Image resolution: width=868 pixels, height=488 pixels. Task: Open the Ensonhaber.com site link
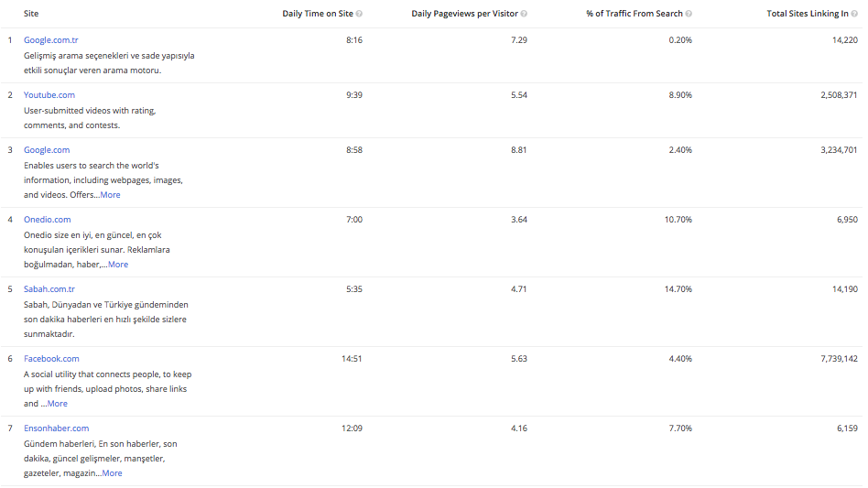56,428
